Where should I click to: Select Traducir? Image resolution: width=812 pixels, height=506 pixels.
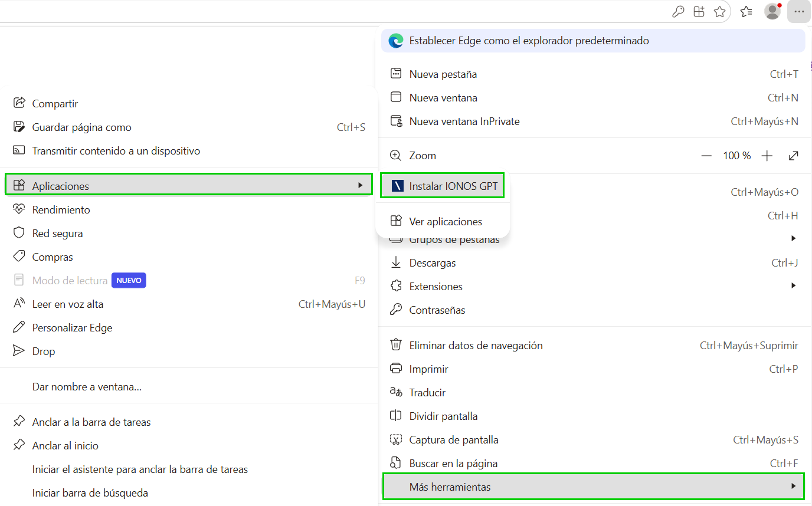tap(593, 393)
